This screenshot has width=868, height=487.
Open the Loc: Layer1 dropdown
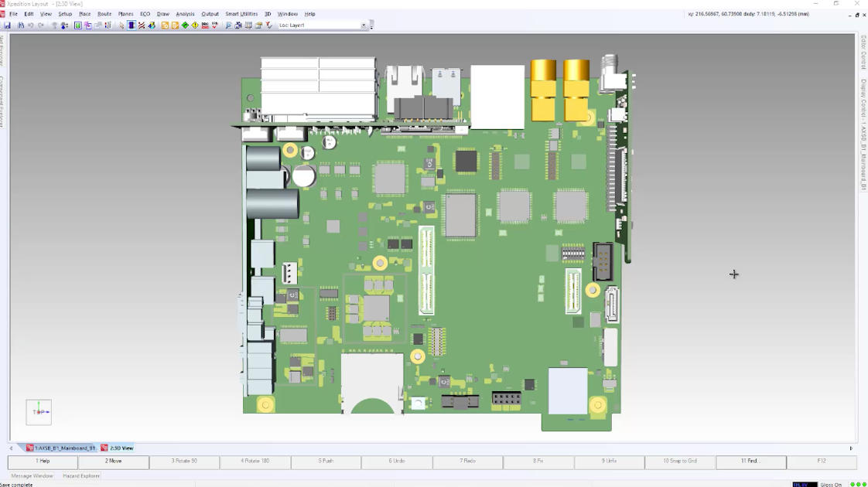click(x=364, y=26)
